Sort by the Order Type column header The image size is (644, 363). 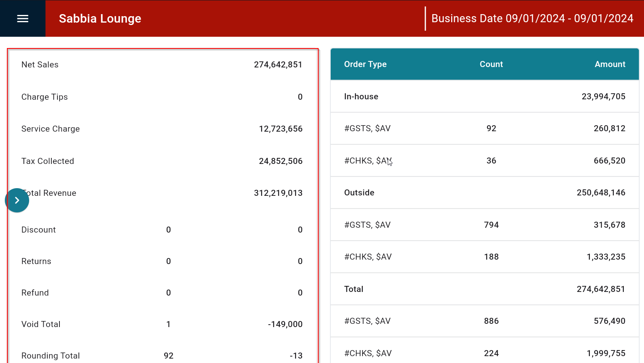[365, 64]
